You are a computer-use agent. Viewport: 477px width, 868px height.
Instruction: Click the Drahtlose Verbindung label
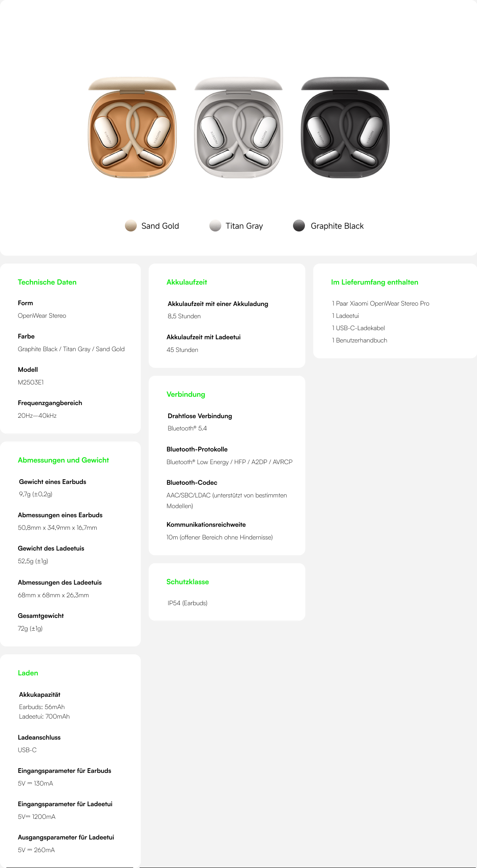point(200,416)
